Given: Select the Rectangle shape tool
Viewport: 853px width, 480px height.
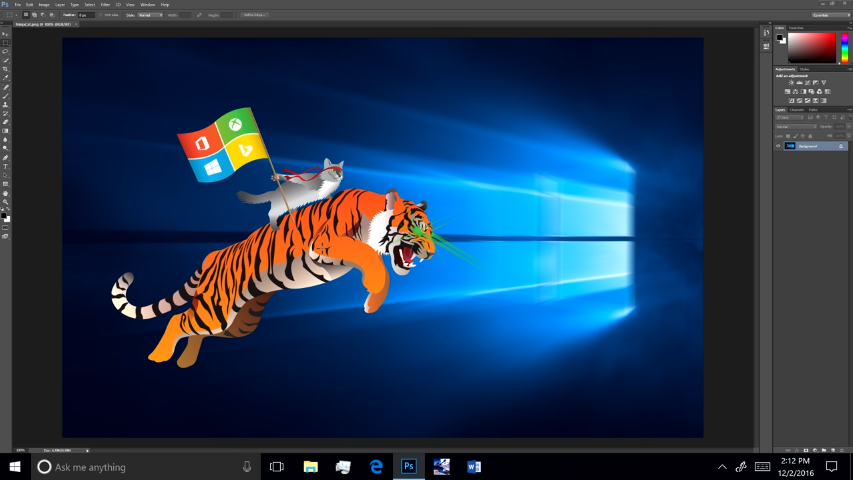Looking at the screenshot, I should click(x=5, y=184).
